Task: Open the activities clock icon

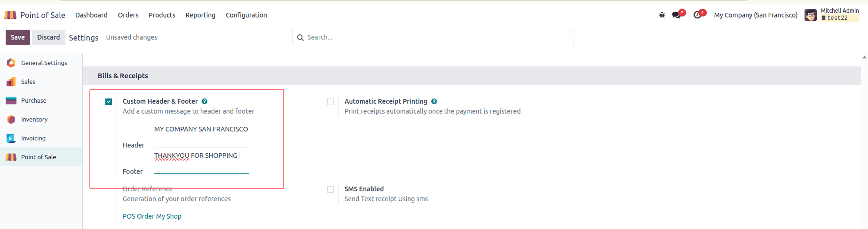Action: point(697,15)
